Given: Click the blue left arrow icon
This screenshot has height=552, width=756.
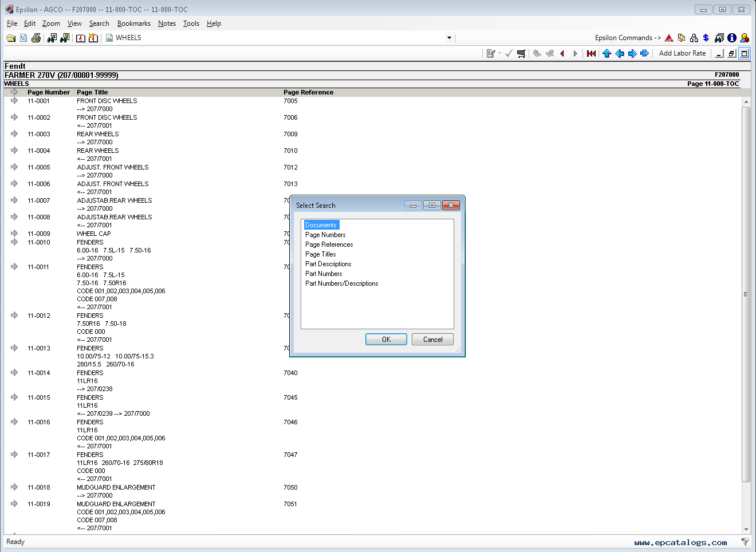Looking at the screenshot, I should 620,53.
